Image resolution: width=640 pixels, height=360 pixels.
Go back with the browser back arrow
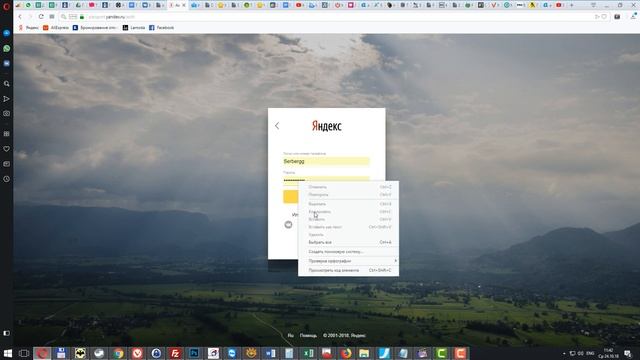[20, 17]
